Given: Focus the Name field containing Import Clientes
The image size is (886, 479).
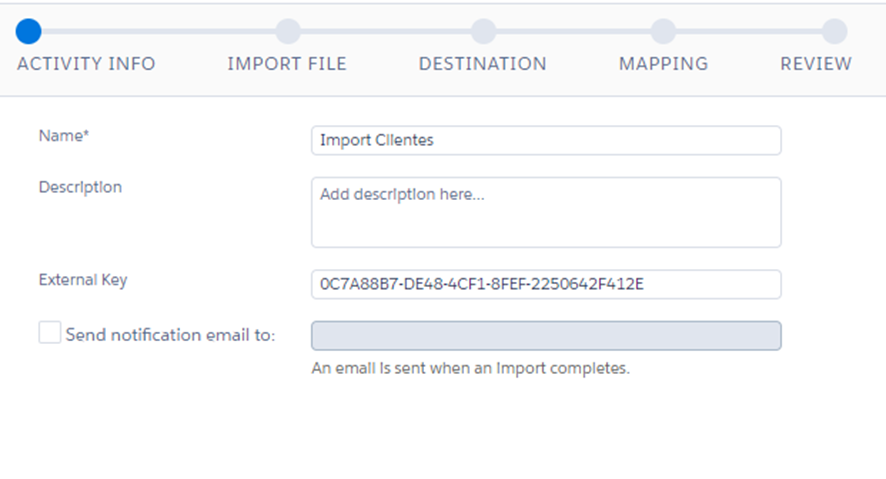Looking at the screenshot, I should [x=546, y=141].
